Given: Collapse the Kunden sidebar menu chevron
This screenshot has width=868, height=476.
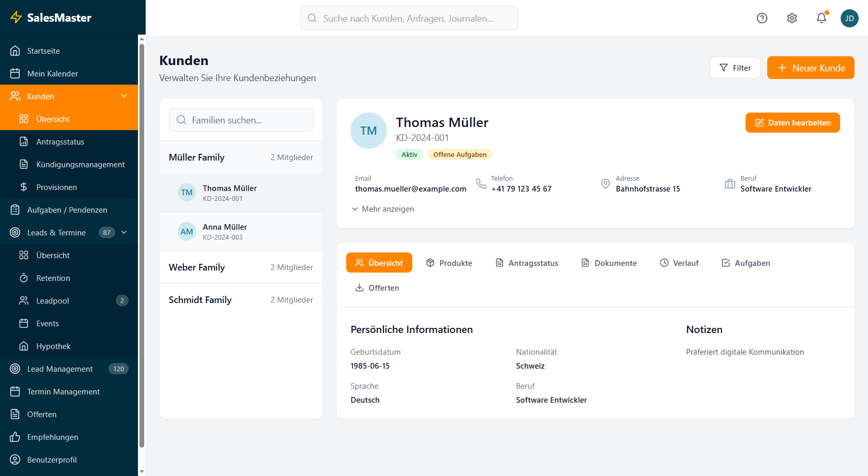Looking at the screenshot, I should pyautogui.click(x=124, y=97).
